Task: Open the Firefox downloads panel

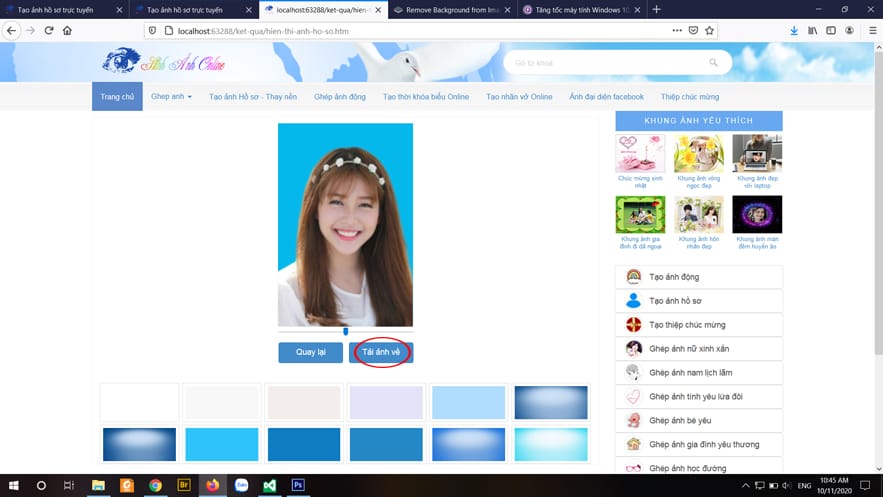Action: (x=793, y=30)
